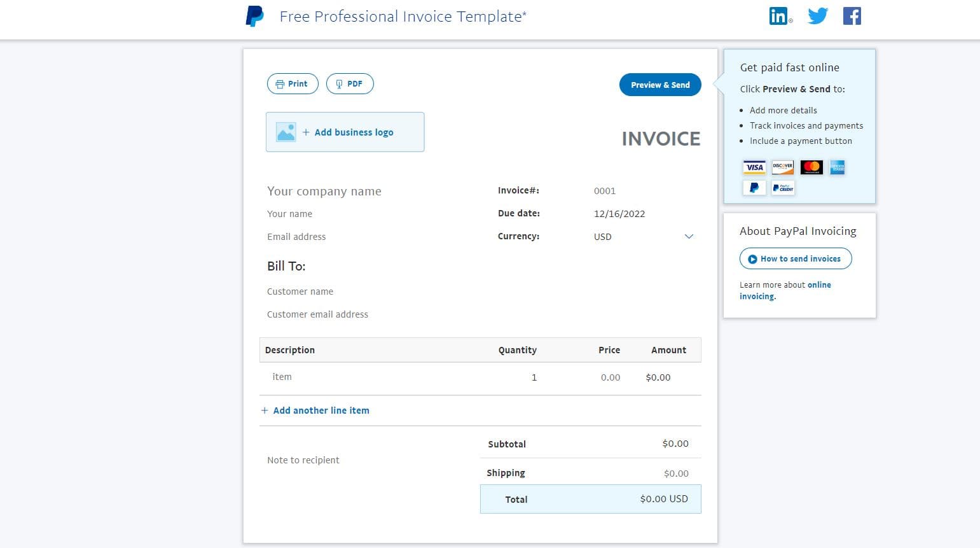980x548 pixels.
Task: Click the Your company name field
Action: coord(324,192)
